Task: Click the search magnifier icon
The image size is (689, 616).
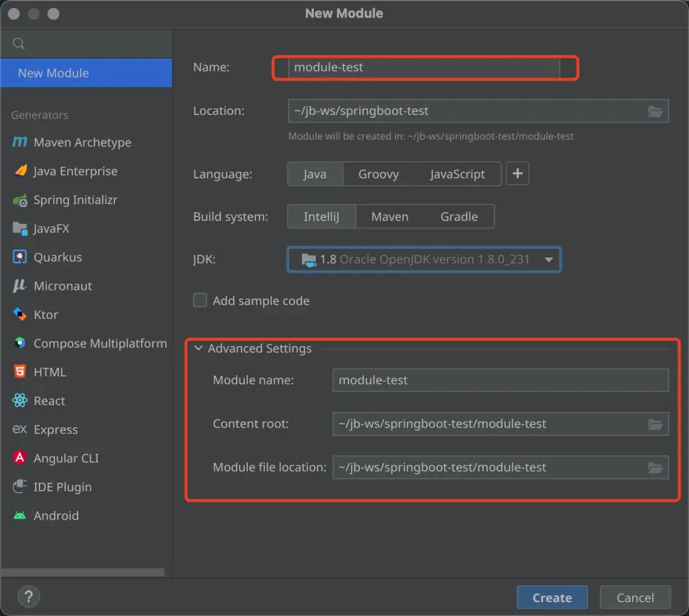Action: [x=18, y=43]
